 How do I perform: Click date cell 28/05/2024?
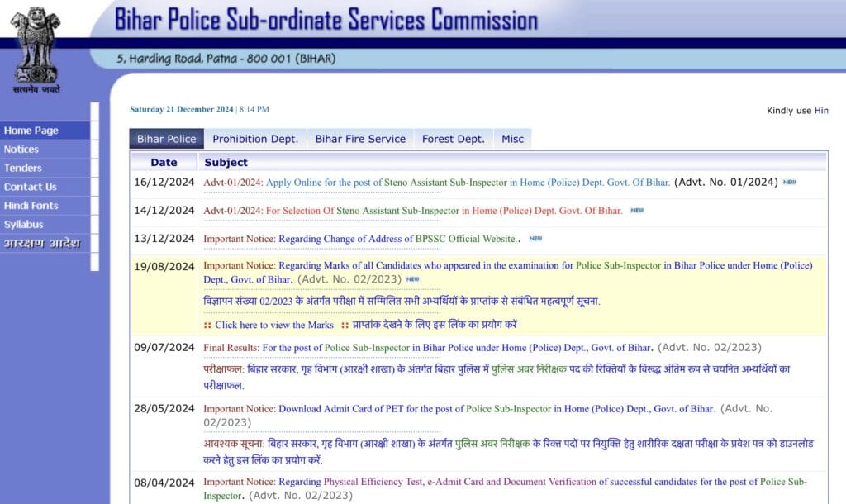click(164, 408)
